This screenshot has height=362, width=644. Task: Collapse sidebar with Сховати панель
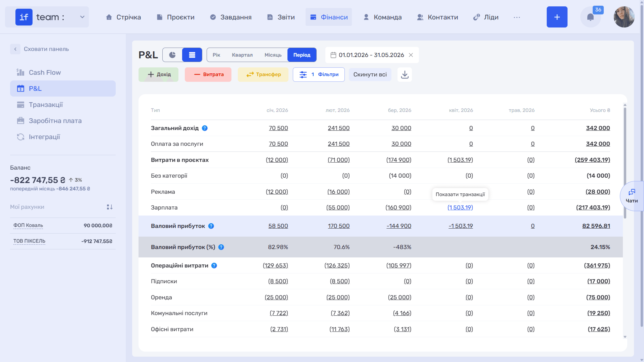(x=40, y=49)
